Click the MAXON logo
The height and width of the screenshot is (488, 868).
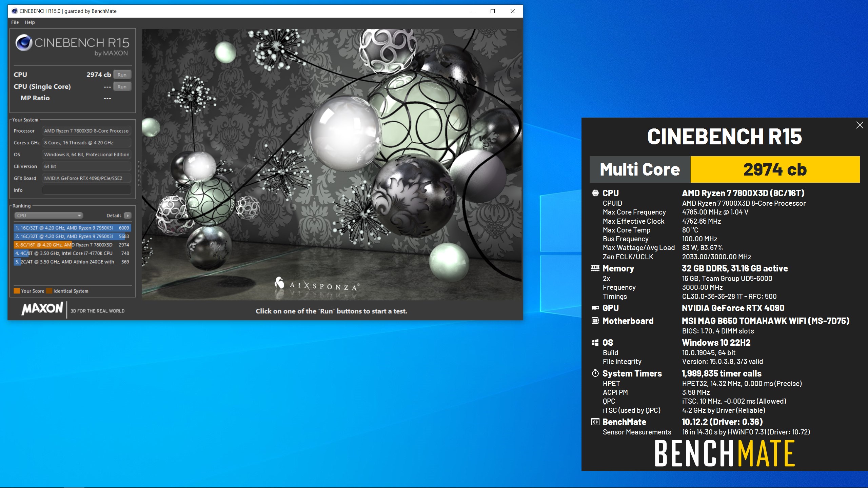[x=42, y=309]
